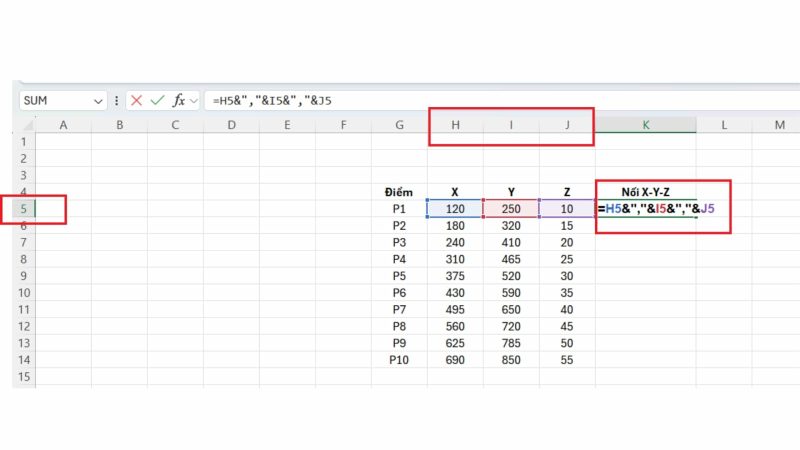
Task: Select column I header
Action: click(x=511, y=125)
